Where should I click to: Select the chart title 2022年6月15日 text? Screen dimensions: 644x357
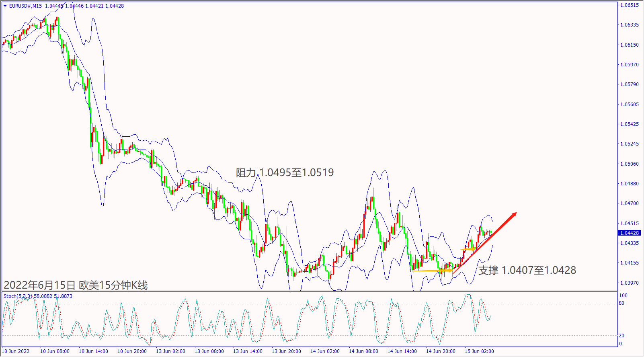[40, 285]
